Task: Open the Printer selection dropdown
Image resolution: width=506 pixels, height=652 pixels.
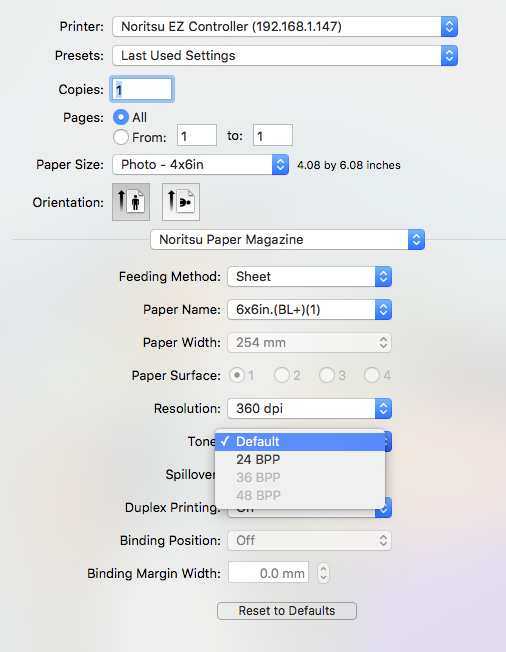Action: [285, 27]
